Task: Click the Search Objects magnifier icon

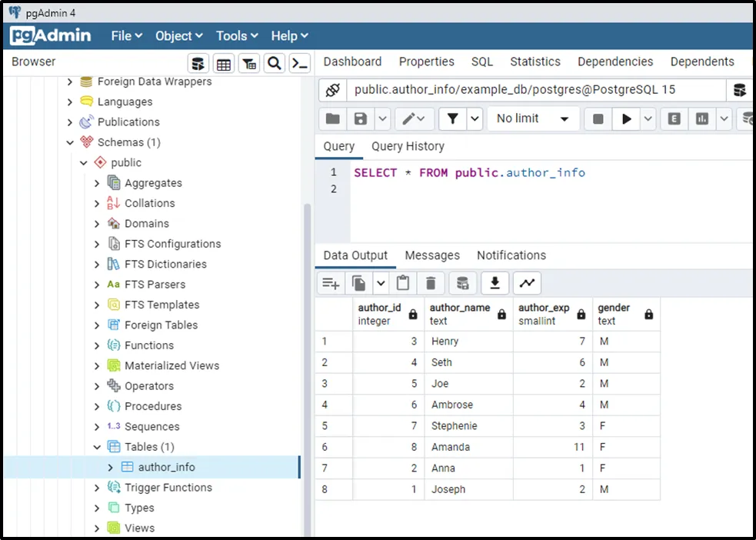Action: 275,63
